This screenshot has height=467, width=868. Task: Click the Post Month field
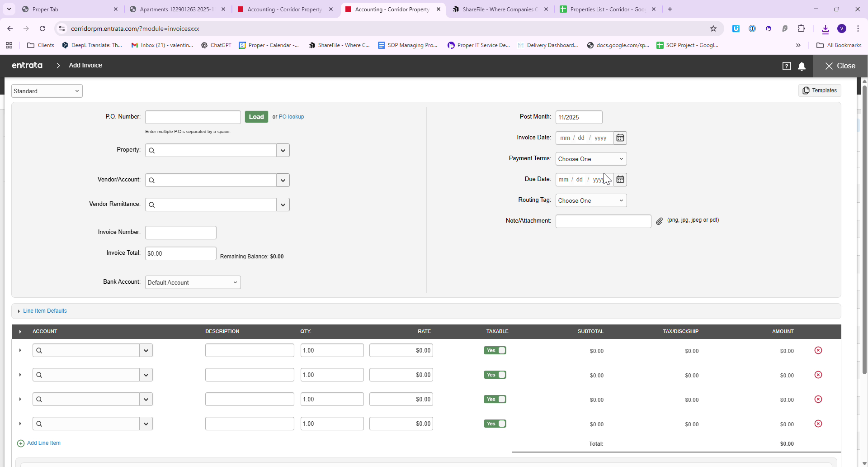click(579, 117)
